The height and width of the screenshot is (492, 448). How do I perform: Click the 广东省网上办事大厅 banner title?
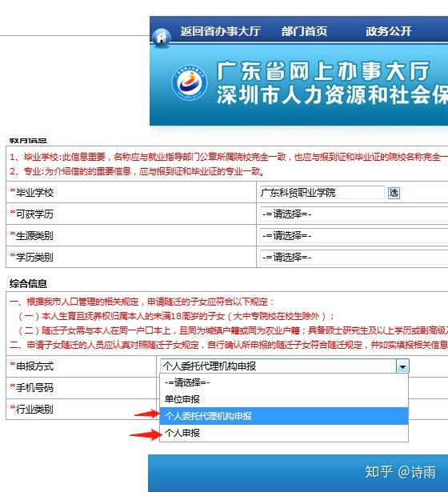click(x=323, y=71)
